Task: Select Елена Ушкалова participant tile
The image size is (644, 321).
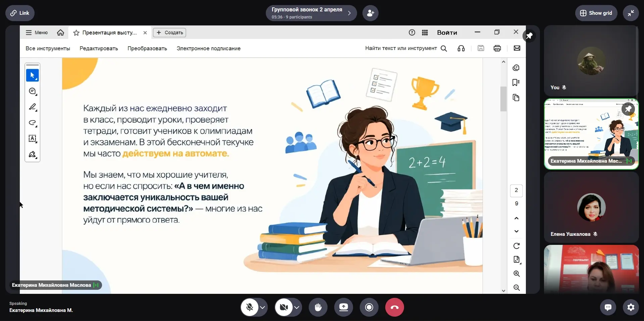Action: click(x=591, y=207)
